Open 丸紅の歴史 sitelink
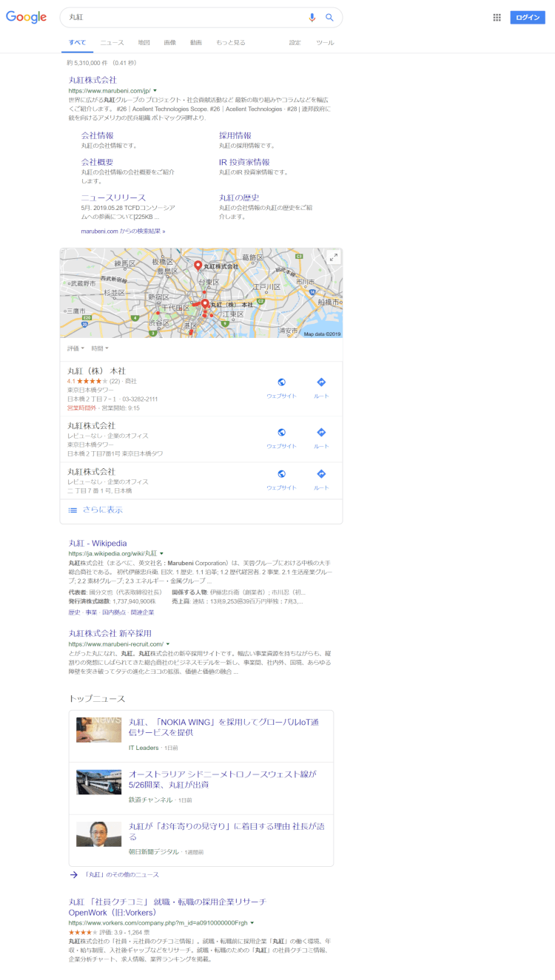The height and width of the screenshot is (980, 555). (239, 197)
